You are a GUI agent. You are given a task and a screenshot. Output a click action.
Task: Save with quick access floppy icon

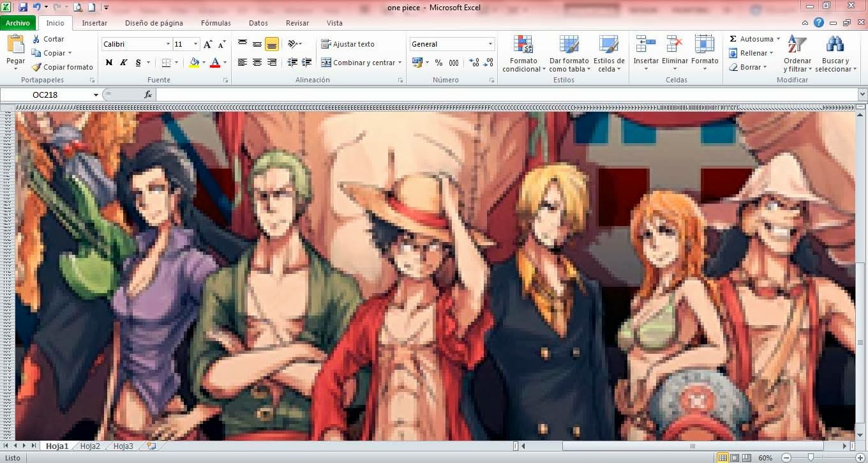coord(23,7)
